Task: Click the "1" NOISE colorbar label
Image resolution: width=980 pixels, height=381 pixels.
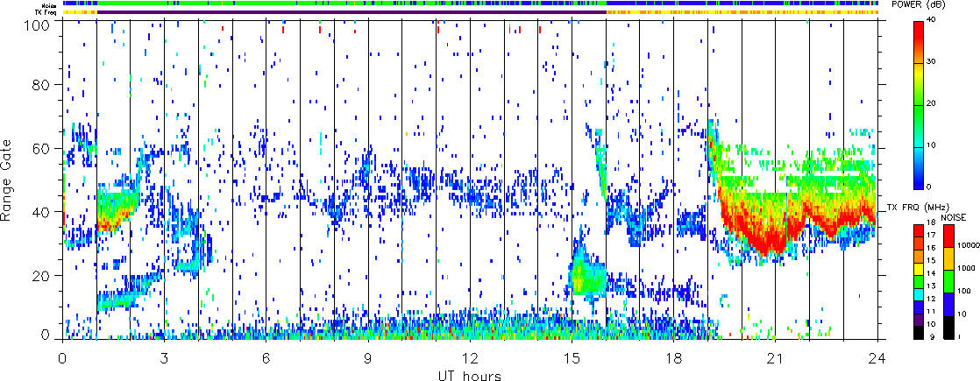Action: (x=959, y=336)
